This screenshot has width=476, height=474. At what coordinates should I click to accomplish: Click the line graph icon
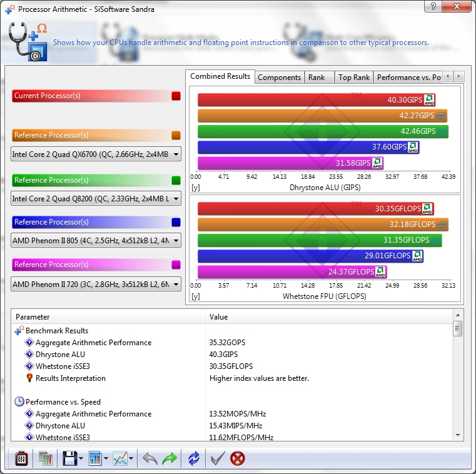tap(120, 458)
